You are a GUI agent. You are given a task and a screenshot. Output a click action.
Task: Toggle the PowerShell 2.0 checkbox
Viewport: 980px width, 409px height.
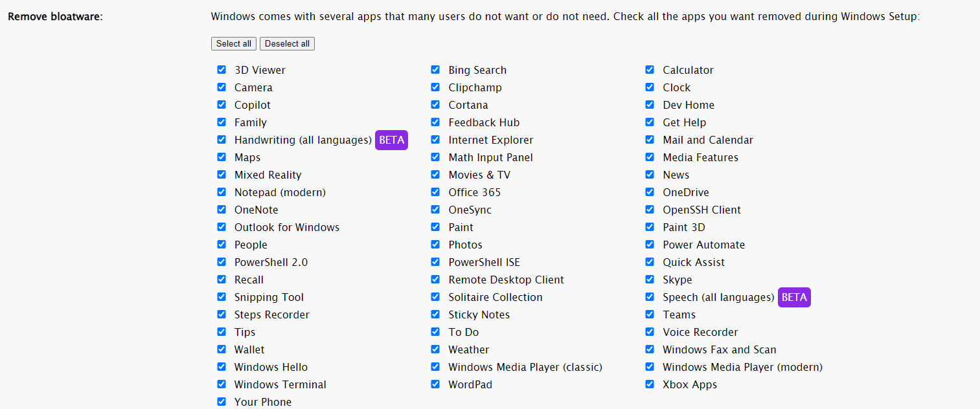tap(222, 262)
